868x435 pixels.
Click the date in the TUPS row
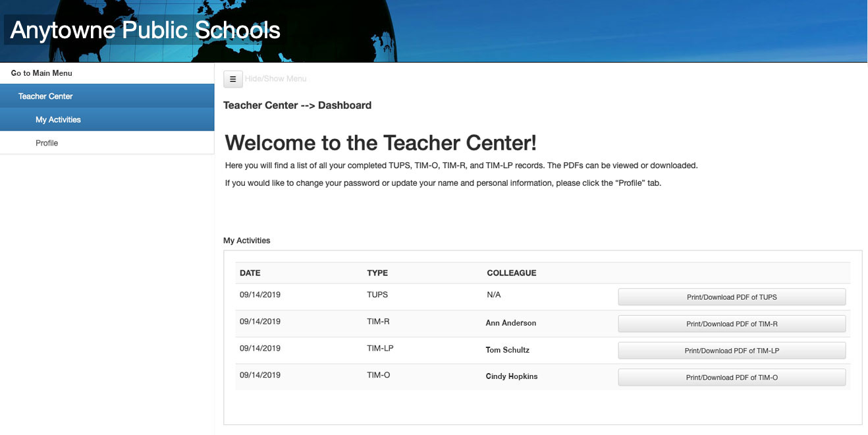pos(260,295)
